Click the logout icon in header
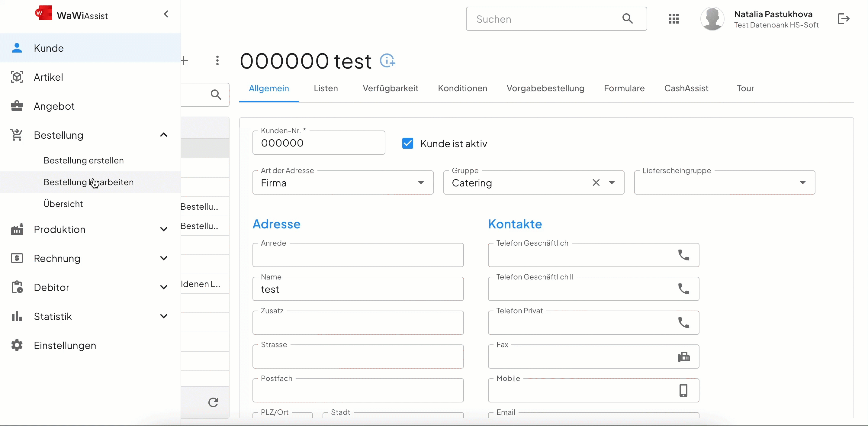The image size is (868, 426). click(x=844, y=19)
